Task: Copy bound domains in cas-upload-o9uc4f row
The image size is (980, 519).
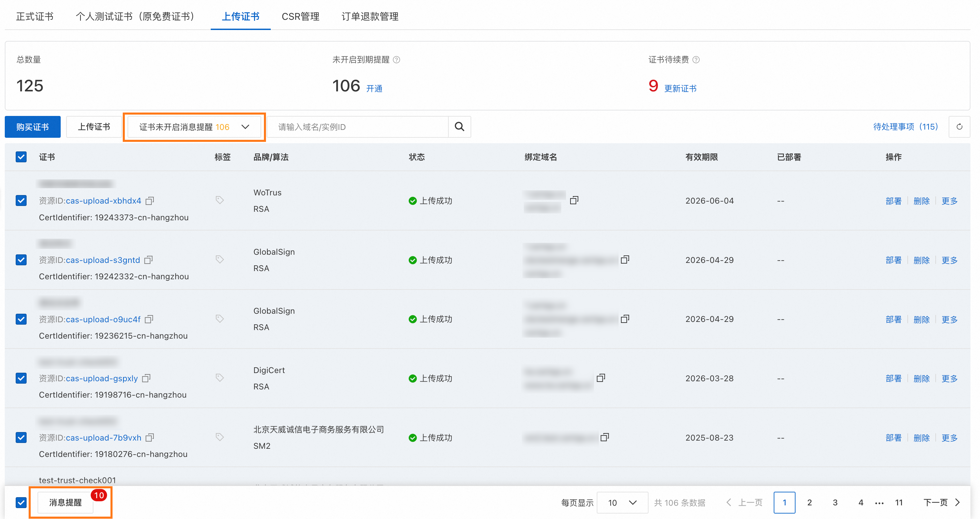Action: pos(625,319)
